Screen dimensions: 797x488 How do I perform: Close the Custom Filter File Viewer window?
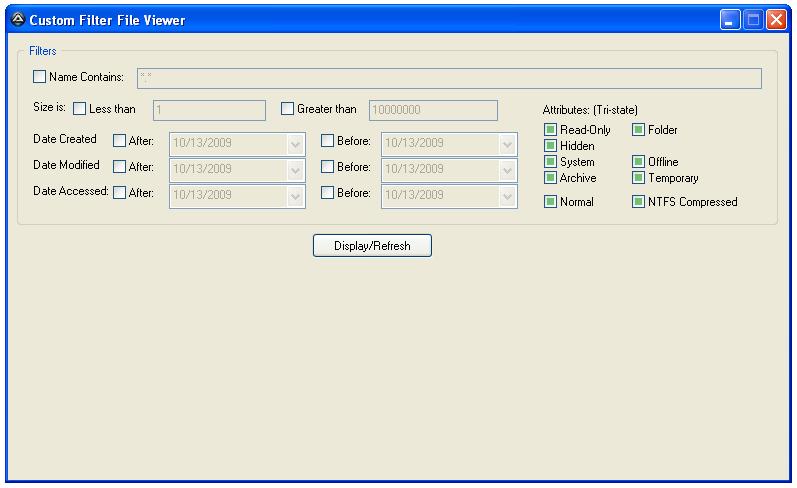point(776,20)
